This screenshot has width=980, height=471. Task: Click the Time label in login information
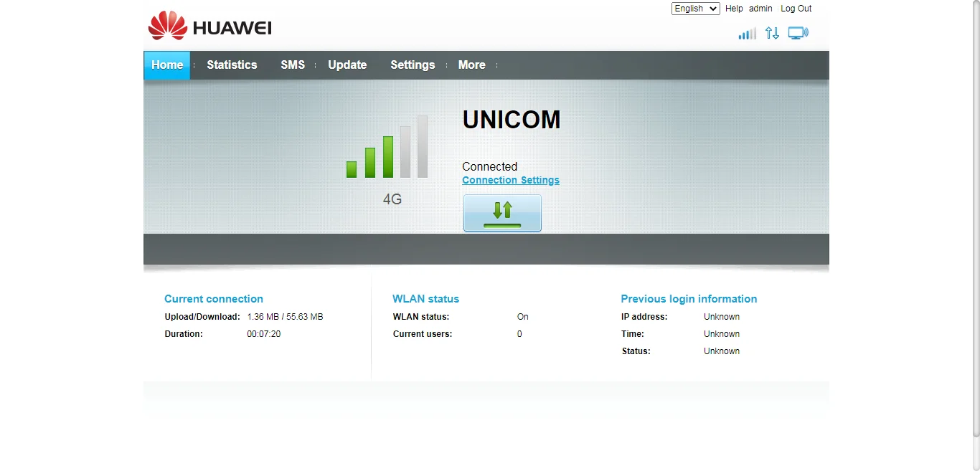tap(633, 334)
